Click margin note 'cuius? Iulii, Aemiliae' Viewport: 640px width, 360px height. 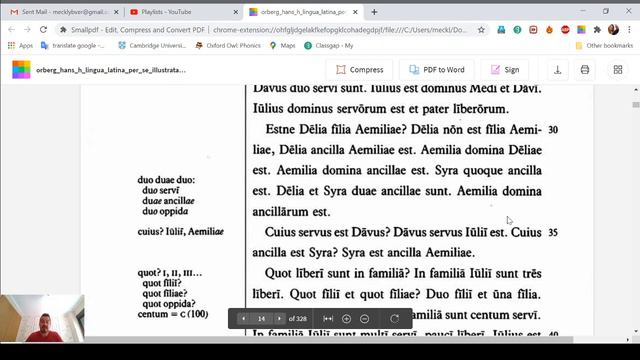click(x=181, y=232)
